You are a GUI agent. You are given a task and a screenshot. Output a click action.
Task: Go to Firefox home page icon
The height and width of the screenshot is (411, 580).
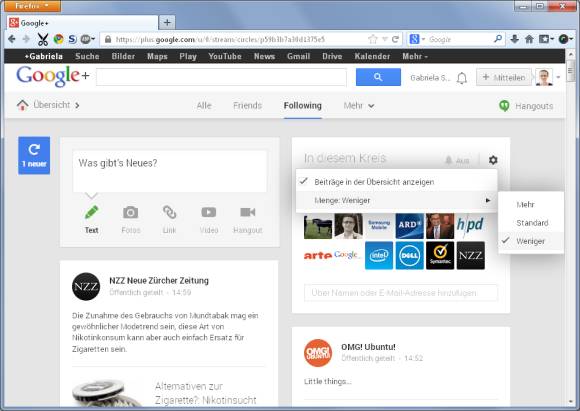[529, 39]
